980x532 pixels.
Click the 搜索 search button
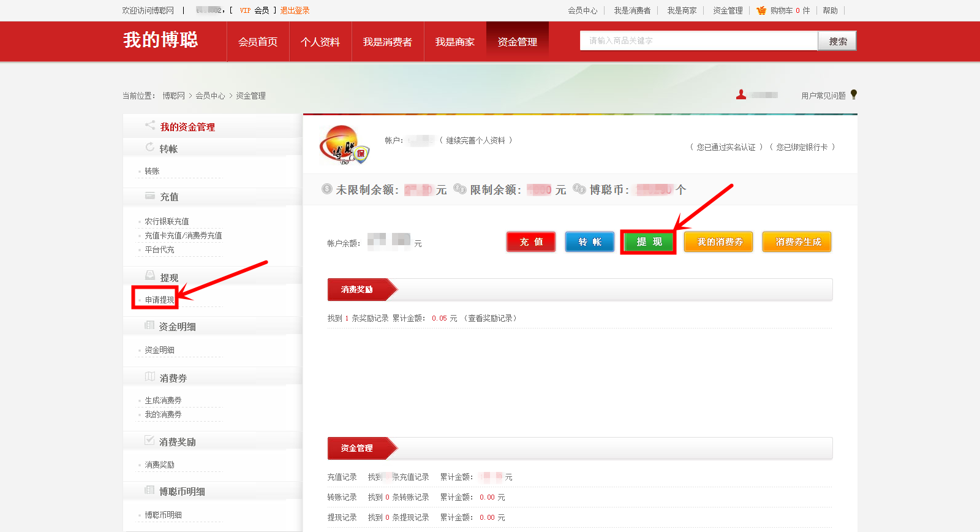click(837, 41)
